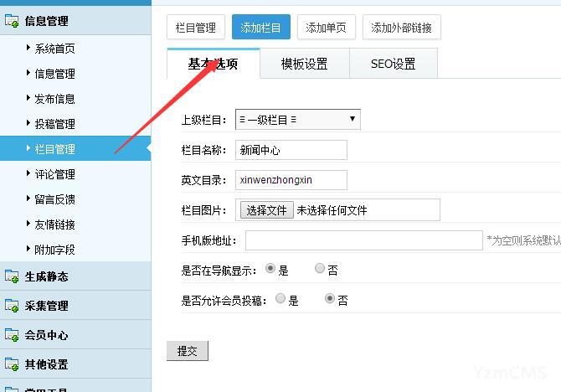Click the arrow bullet beside 发布信息
The height and width of the screenshot is (392, 561).
tap(28, 99)
